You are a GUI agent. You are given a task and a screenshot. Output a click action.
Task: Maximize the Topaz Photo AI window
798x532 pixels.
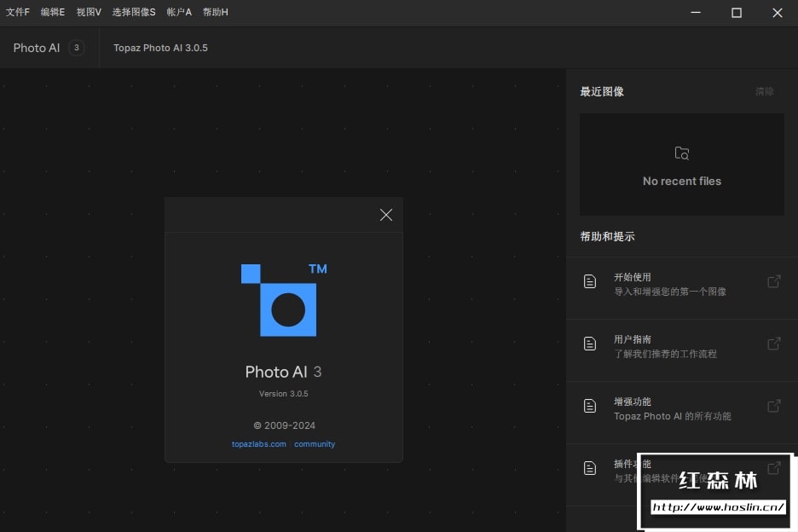point(737,12)
